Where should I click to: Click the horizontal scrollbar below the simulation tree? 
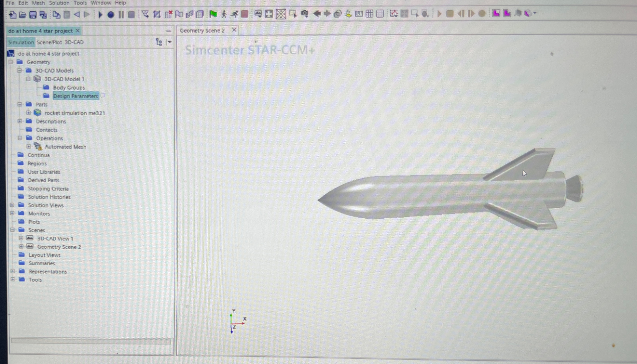(91, 341)
